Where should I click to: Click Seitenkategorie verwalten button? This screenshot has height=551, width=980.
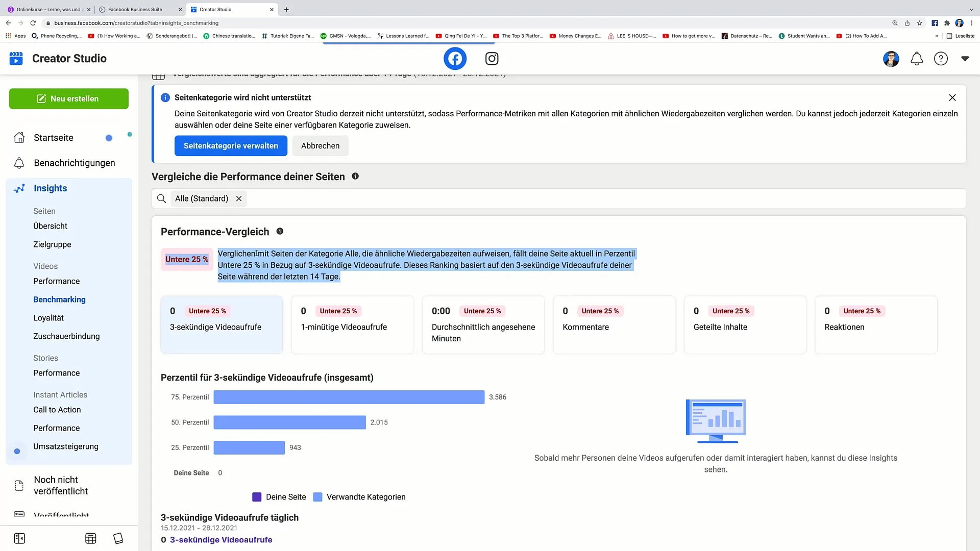(231, 146)
